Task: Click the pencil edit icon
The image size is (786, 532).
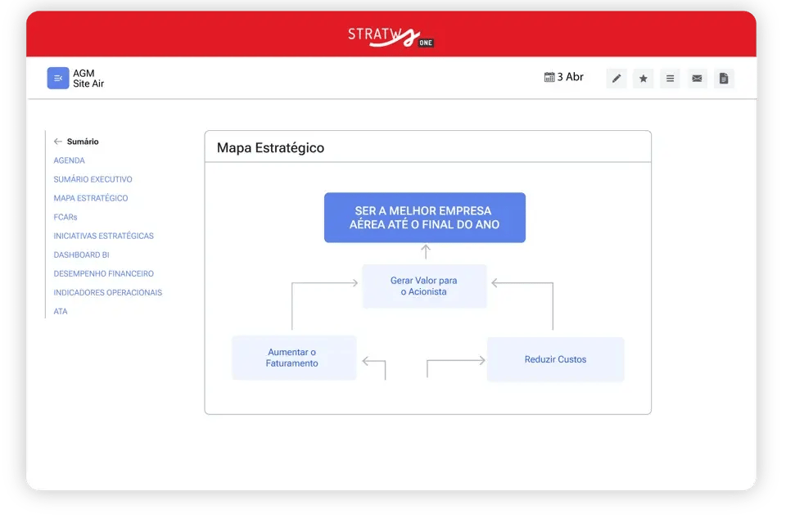Action: point(616,78)
